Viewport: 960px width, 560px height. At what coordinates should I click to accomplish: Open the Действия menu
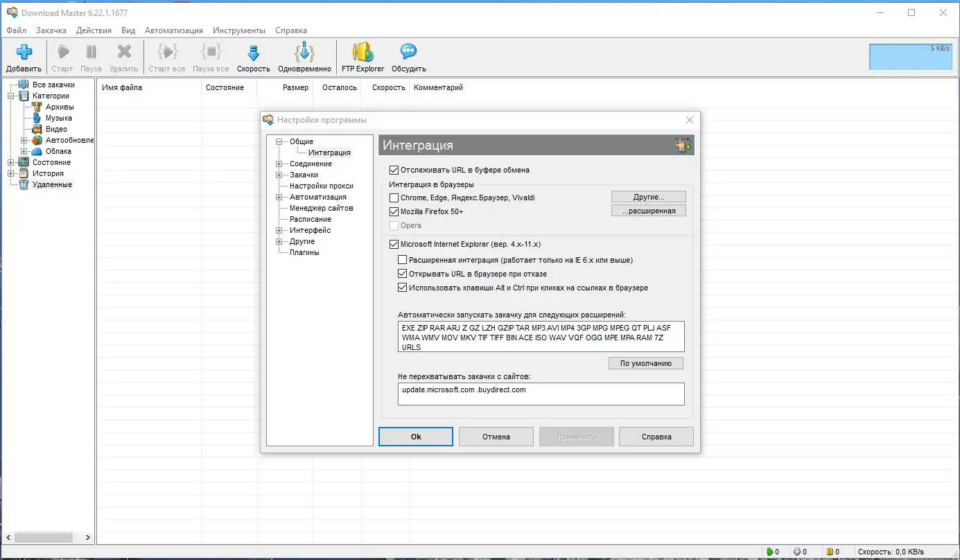pos(94,30)
